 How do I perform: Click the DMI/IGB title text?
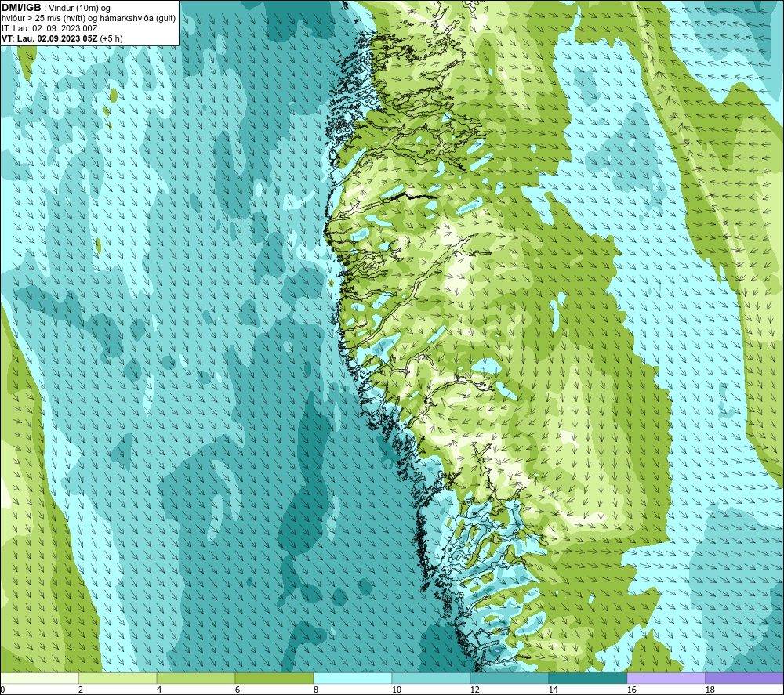[x=21, y=8]
